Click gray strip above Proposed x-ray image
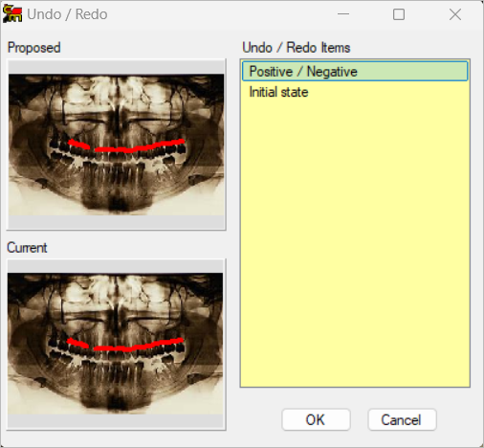This screenshot has width=484, height=448. tap(117, 68)
